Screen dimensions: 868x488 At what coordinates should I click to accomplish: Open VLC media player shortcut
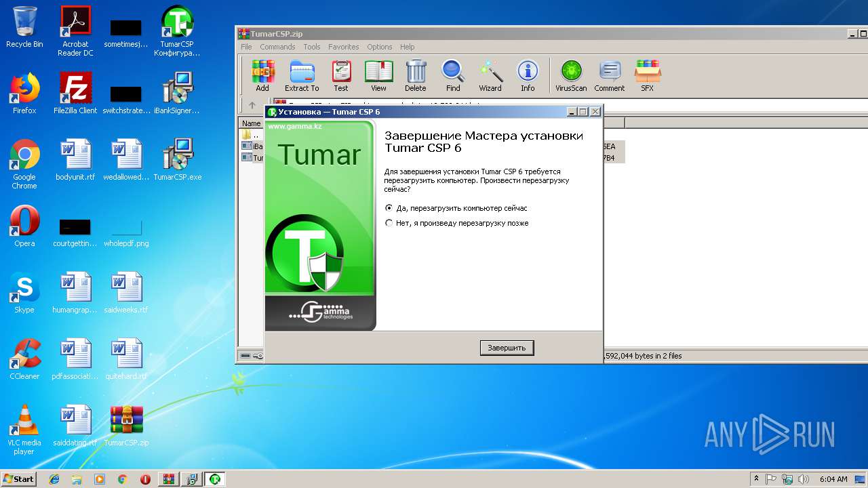tap(24, 430)
